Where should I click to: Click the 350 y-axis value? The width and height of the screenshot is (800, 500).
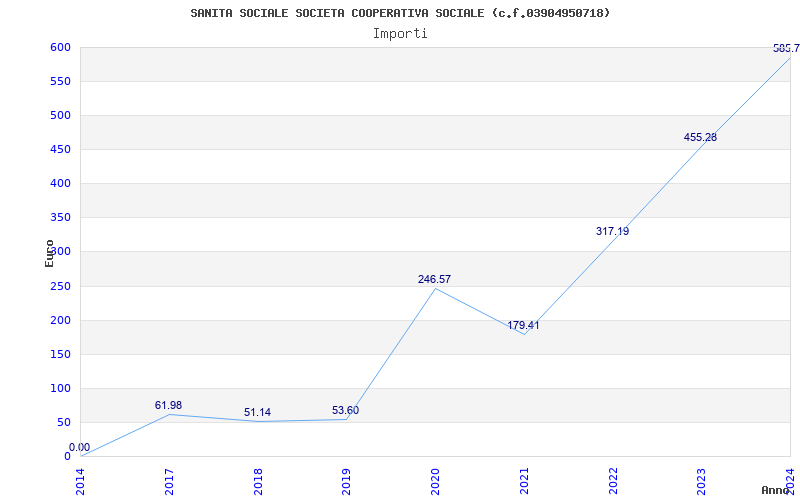click(60, 218)
